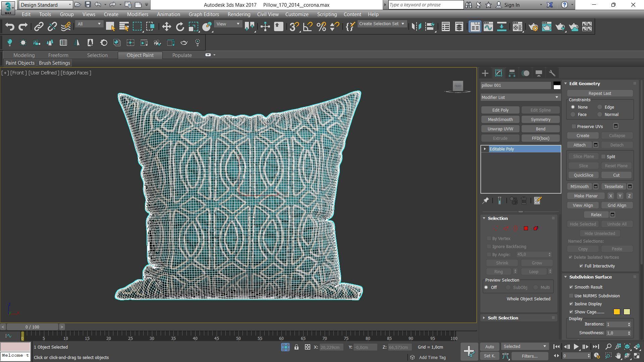Toggle Smooth Result checkbox
Screen dimensions: 644x362
(571, 287)
